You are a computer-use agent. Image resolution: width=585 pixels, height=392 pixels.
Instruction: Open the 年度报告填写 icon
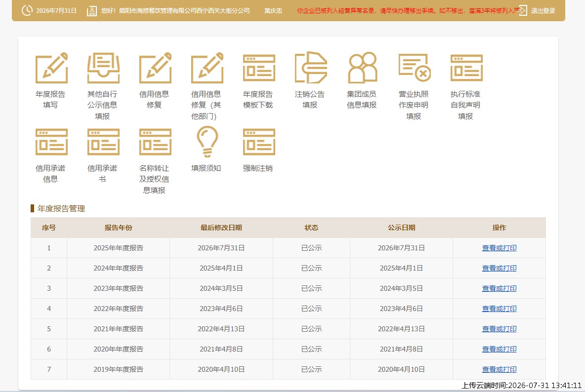tap(51, 68)
